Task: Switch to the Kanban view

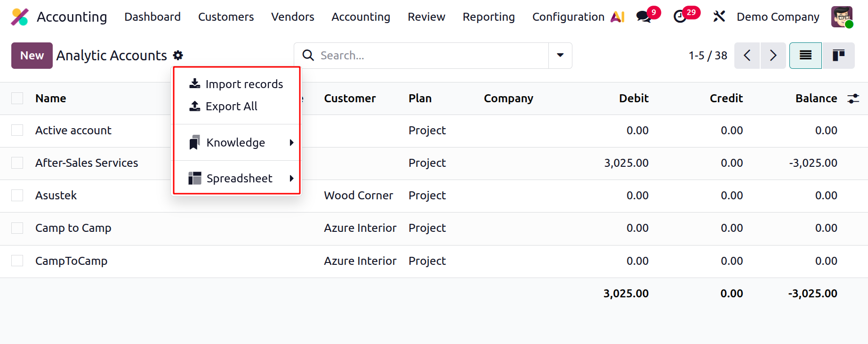Action: (x=838, y=56)
